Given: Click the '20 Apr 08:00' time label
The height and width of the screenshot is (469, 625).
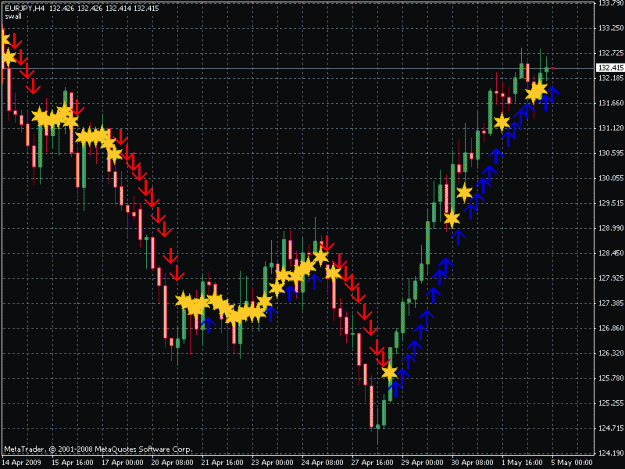Looking at the screenshot, I should [x=172, y=463].
